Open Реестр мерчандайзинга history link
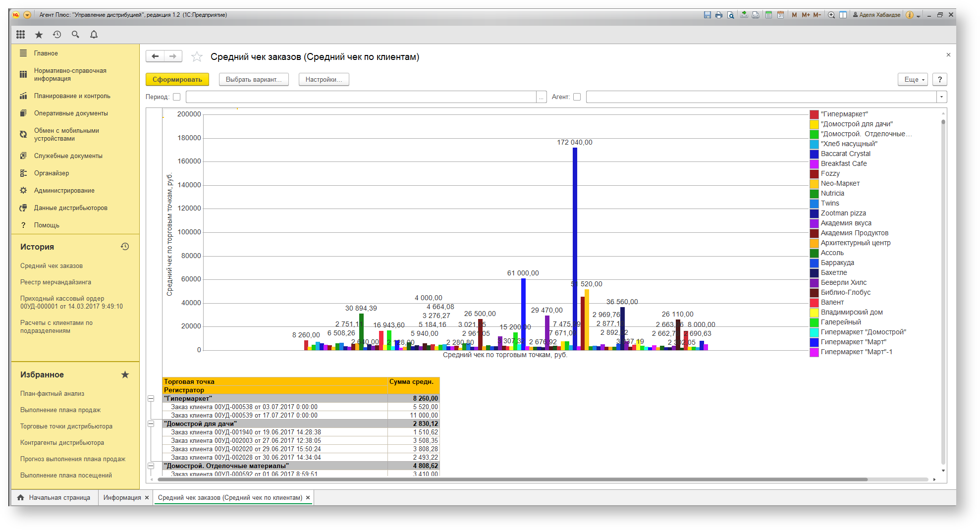The image size is (980, 530). 55,282
